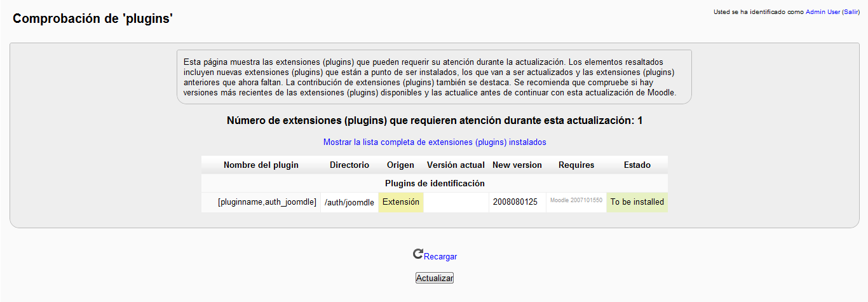Click the reload circular arrow icon

click(x=417, y=254)
